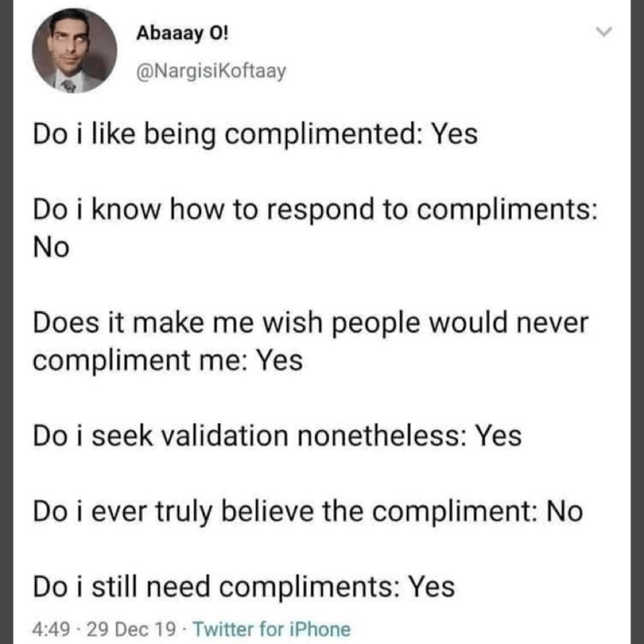Click the standalone "No" under respond to compliments
The height and width of the screenshot is (644, 644).
[x=50, y=247]
